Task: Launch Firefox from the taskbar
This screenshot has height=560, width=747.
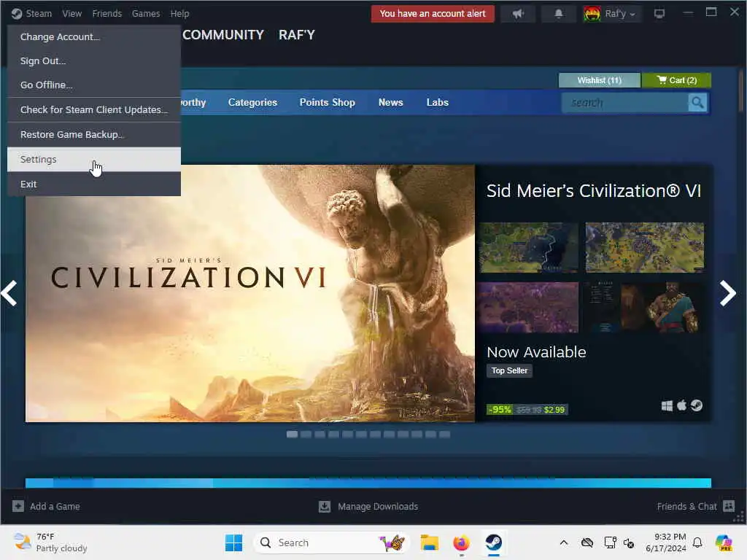Action: coord(461,542)
